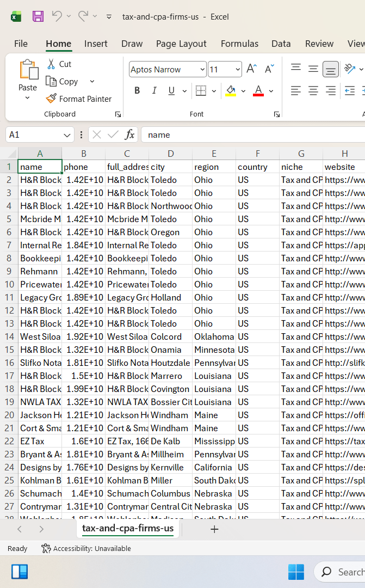
Task: Apply yellow Fill Color
Action: (231, 90)
